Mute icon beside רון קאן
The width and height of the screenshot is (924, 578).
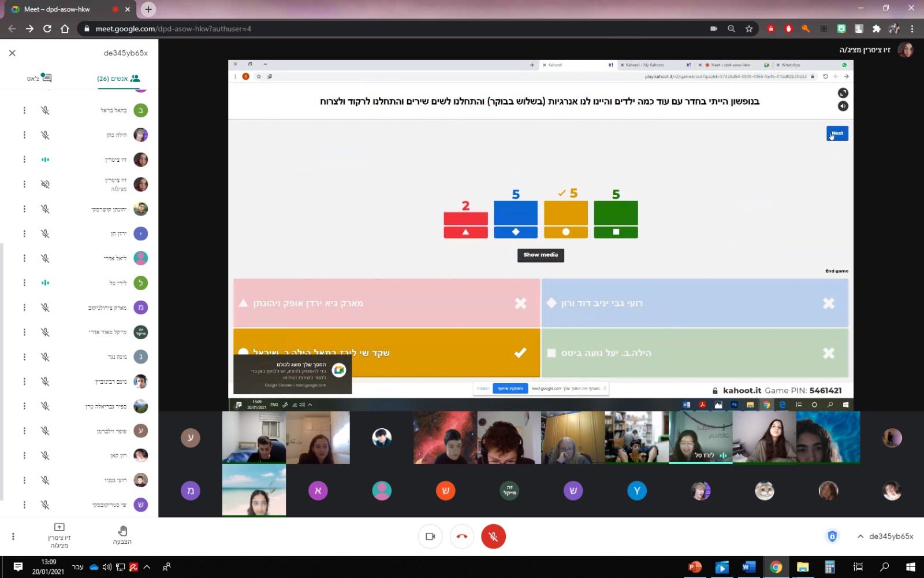(x=45, y=455)
